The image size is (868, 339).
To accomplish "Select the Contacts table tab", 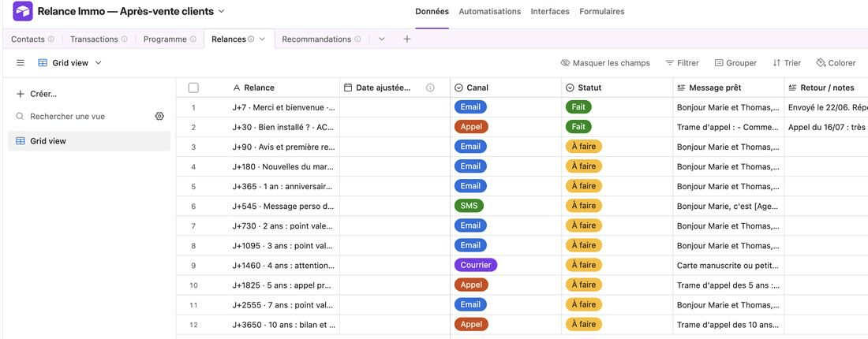I will click(x=28, y=39).
